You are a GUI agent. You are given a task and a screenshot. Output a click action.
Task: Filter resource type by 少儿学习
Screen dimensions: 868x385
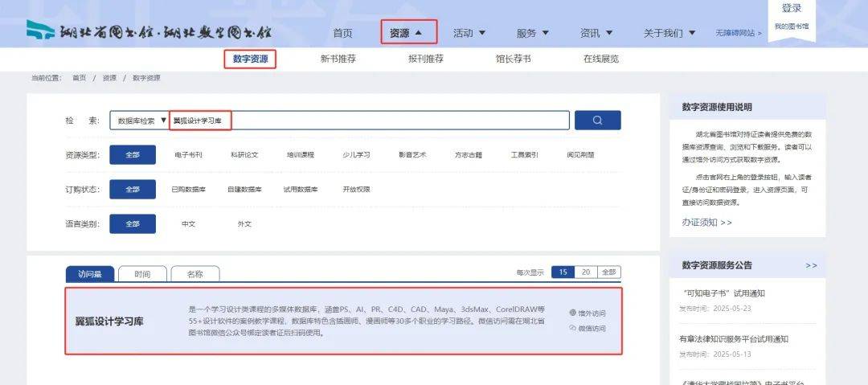coord(356,155)
